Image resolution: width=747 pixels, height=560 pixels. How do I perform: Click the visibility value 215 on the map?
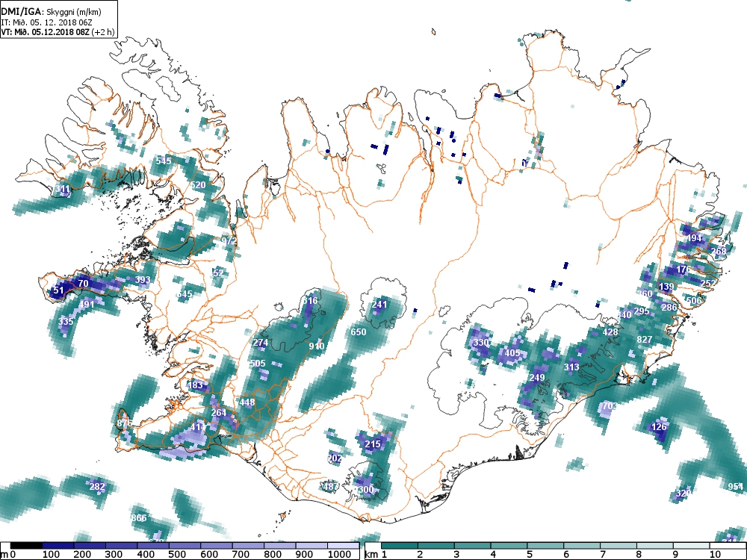click(x=373, y=444)
